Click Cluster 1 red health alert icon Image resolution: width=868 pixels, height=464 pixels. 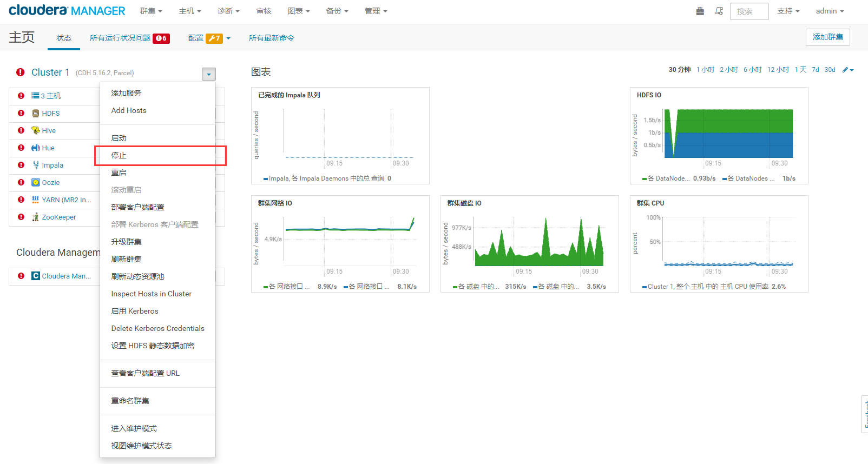21,72
